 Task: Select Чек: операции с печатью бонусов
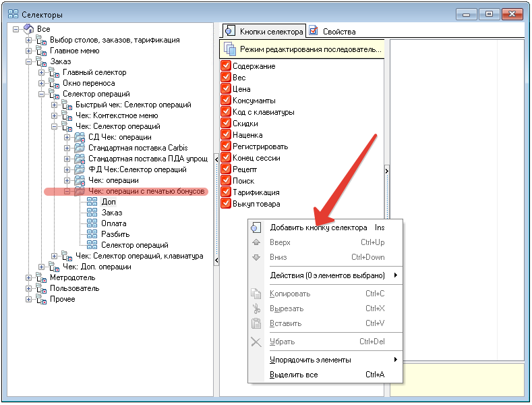[146, 191]
